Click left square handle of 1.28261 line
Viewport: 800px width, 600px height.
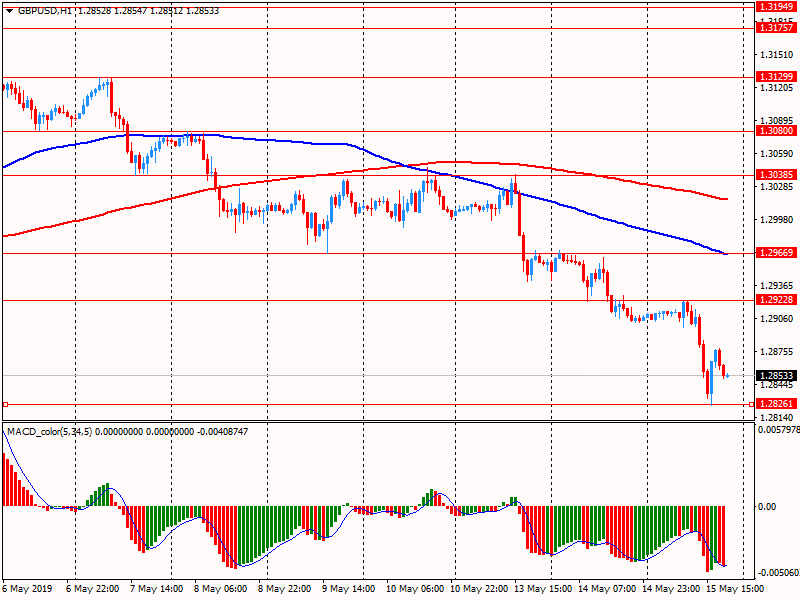[x=5, y=405]
